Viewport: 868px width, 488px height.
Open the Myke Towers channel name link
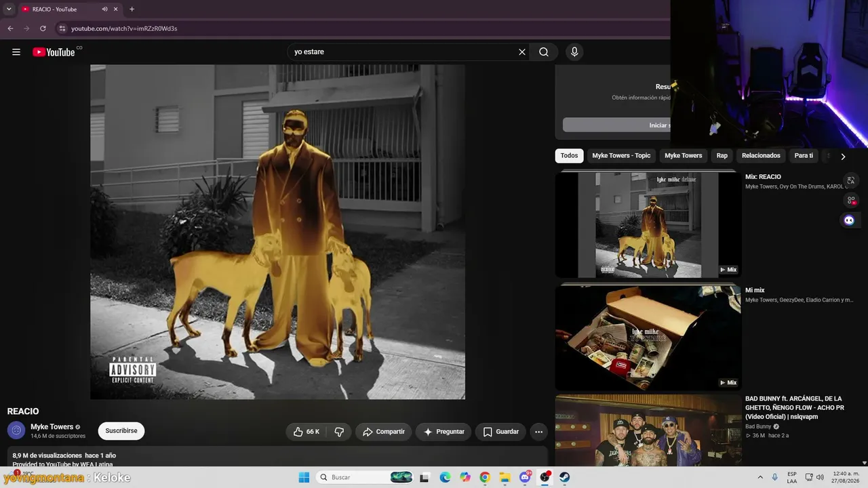point(52,427)
